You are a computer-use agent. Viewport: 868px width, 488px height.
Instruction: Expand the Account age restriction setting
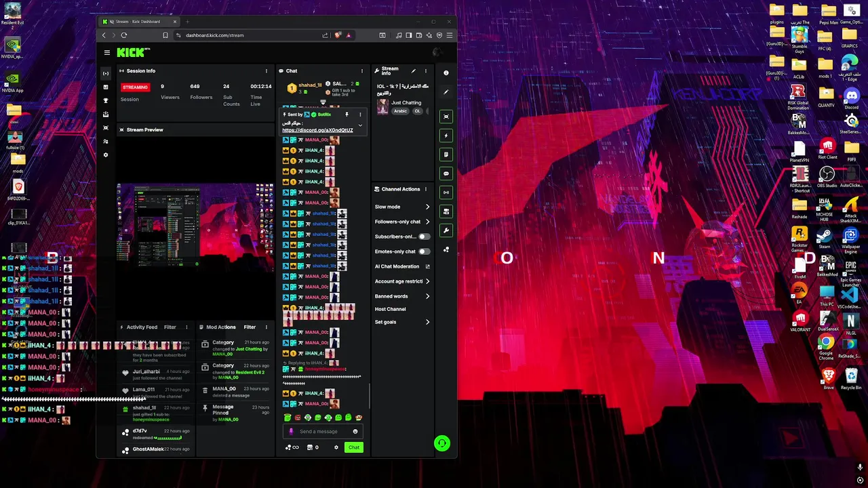coord(402,281)
